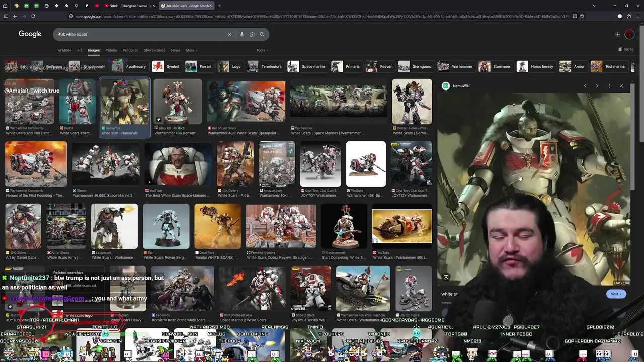Open the Goonhammer Start Competing thumbnail
The height and width of the screenshot is (362, 644).
coord(344,226)
